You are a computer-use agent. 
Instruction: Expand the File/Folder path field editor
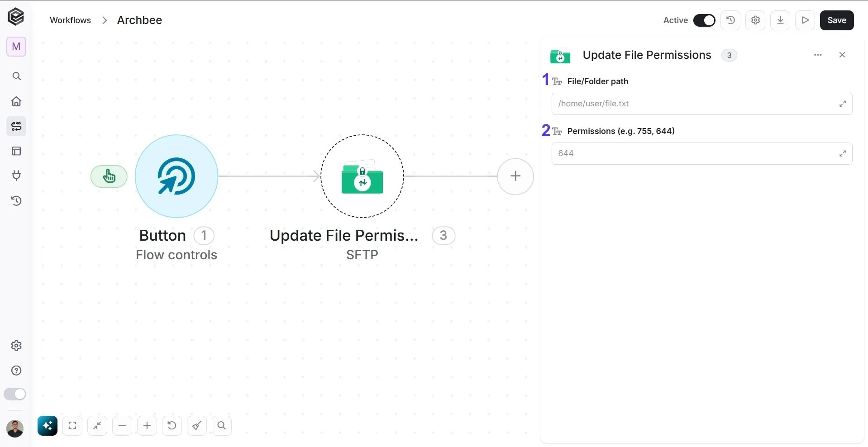[843, 104]
